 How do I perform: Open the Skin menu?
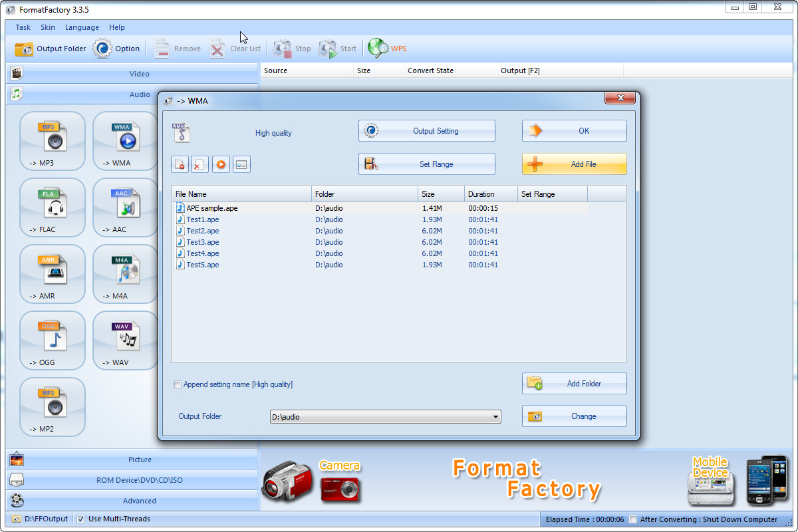48,27
